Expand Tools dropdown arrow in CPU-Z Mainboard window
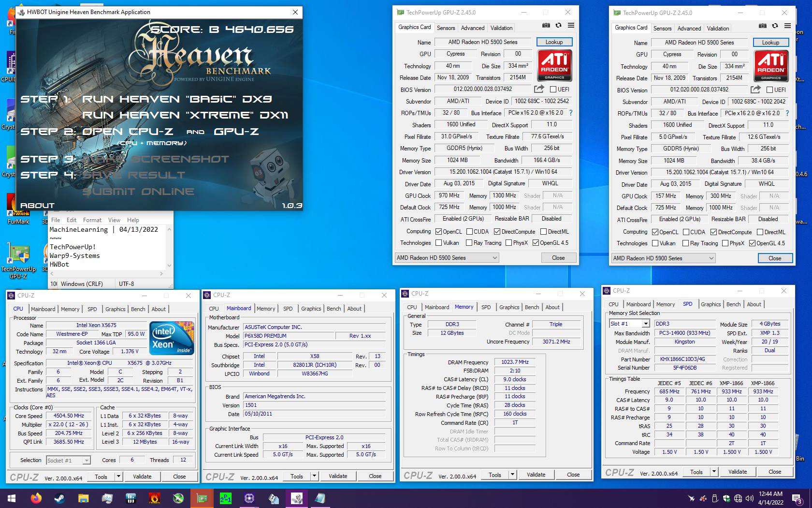Image resolution: width=812 pixels, height=508 pixels. (x=314, y=476)
